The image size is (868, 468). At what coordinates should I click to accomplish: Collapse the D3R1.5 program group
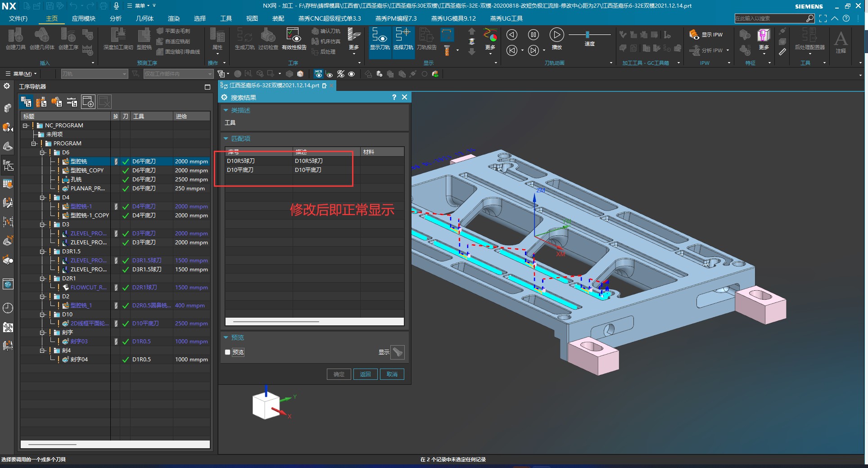coord(42,252)
